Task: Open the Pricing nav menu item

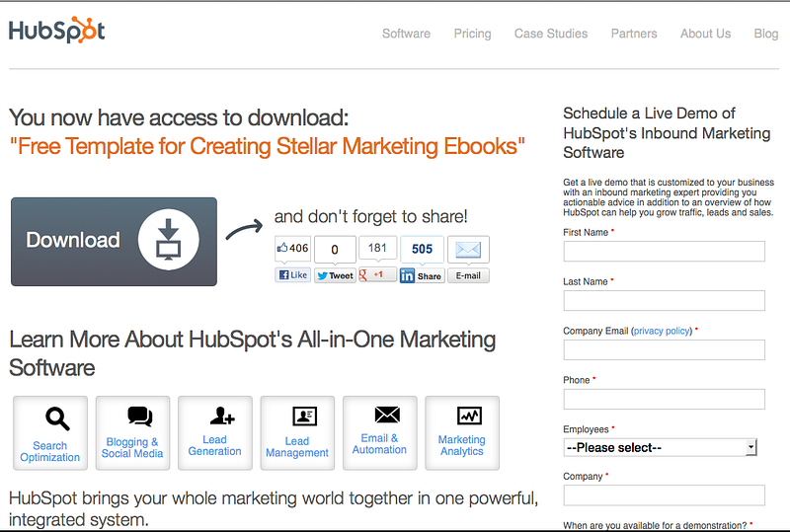Action: (x=473, y=34)
